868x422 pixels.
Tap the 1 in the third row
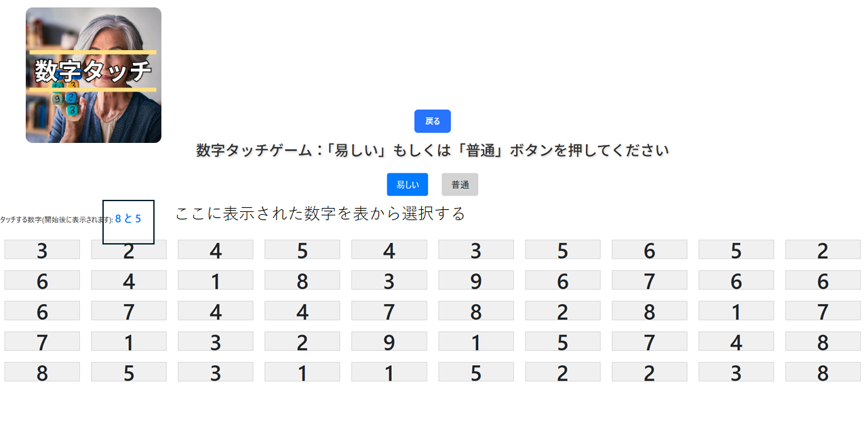[x=736, y=311]
